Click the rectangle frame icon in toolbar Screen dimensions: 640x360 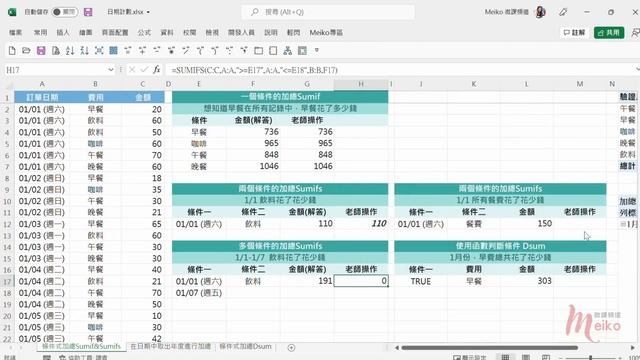tap(258, 51)
